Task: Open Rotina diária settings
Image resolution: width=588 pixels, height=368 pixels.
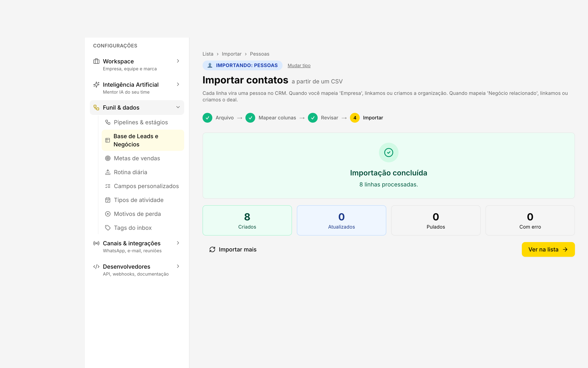Action: click(x=143, y=172)
